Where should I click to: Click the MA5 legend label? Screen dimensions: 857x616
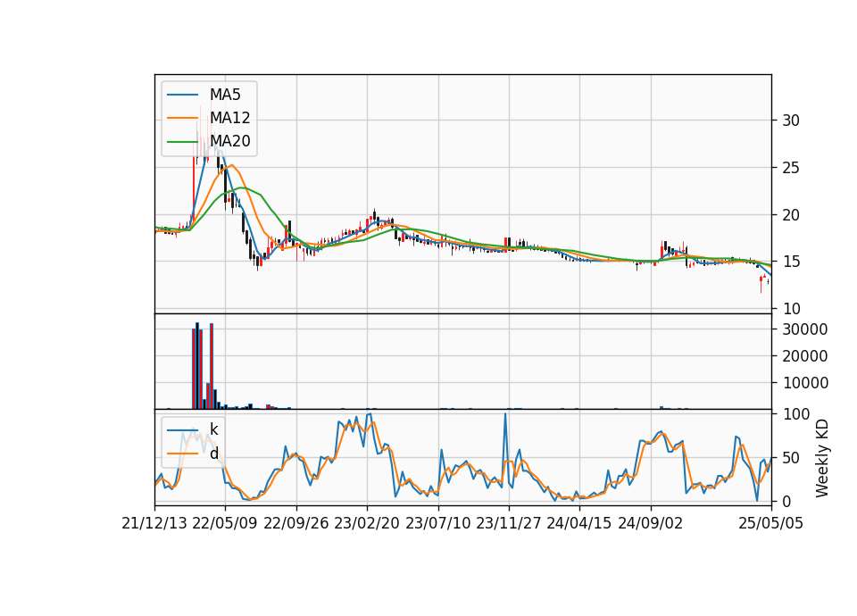point(225,95)
